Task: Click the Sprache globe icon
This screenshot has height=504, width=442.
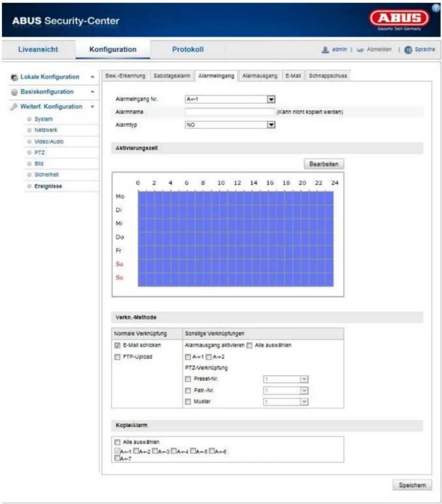Action: tap(408, 50)
